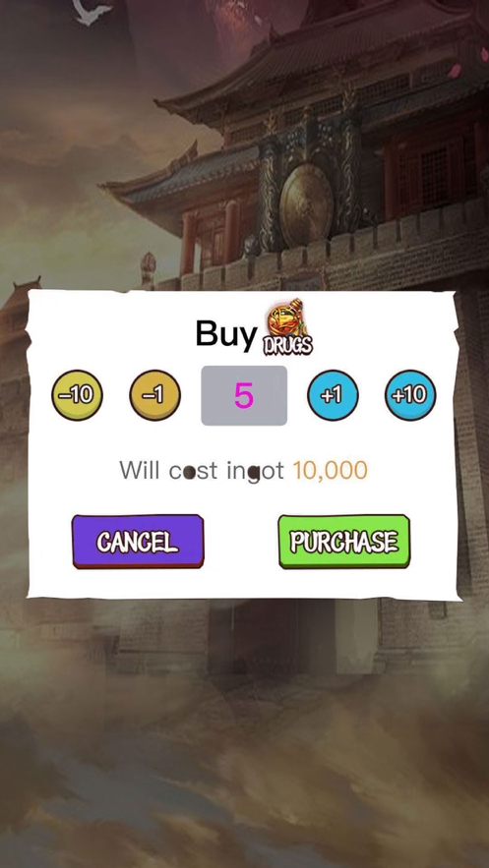Select the DRUGS label under item icon
This screenshot has width=489, height=868.
pos(287,344)
